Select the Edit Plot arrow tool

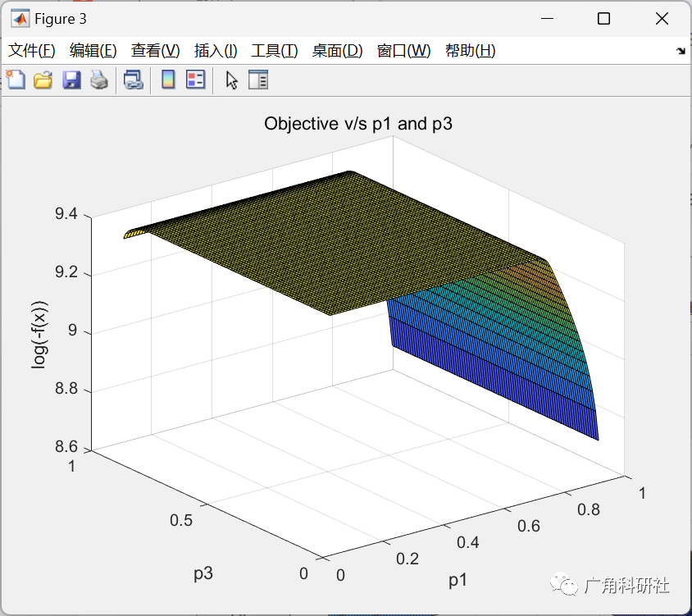pos(232,80)
